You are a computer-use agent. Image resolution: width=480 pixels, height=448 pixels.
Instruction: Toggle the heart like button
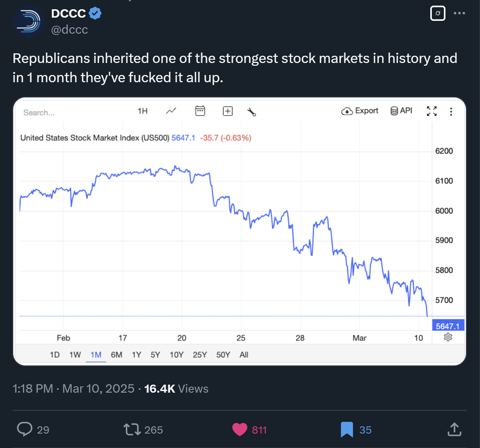pos(239,429)
